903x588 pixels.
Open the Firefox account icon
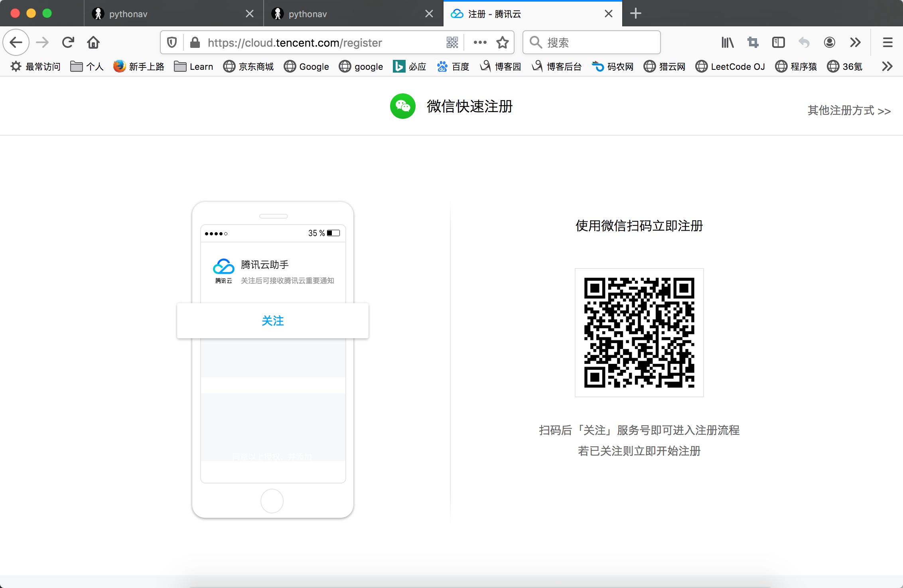830,42
